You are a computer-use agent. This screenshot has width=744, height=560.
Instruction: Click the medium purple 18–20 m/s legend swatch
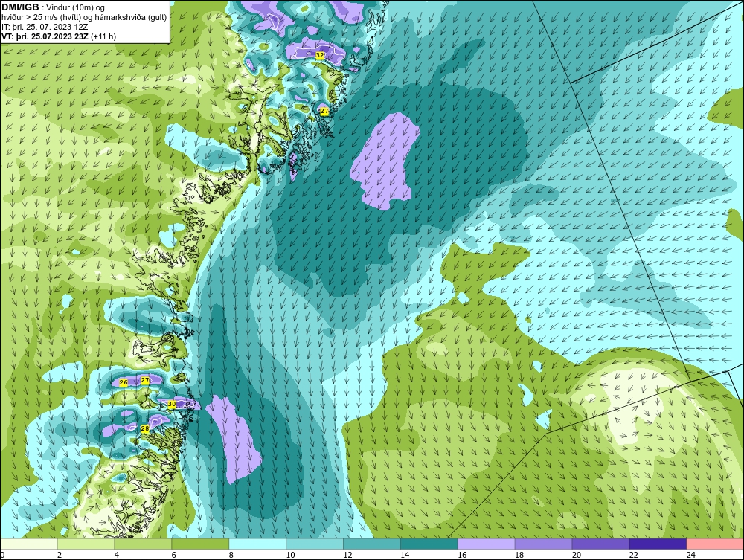tap(543, 544)
